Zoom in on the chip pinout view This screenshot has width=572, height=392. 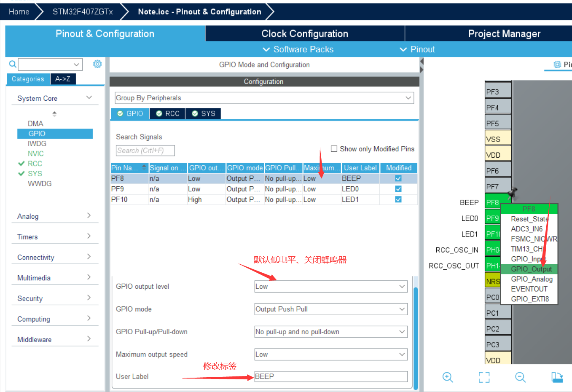(448, 377)
